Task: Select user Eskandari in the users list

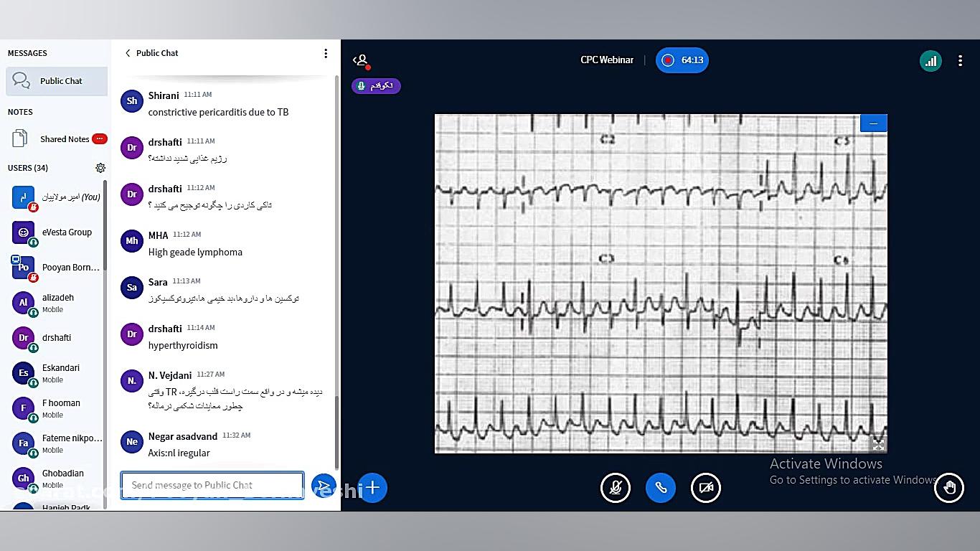Action: point(57,373)
